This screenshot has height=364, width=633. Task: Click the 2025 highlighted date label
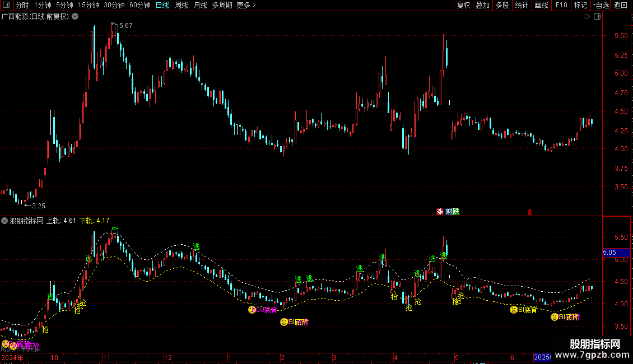pos(542,357)
